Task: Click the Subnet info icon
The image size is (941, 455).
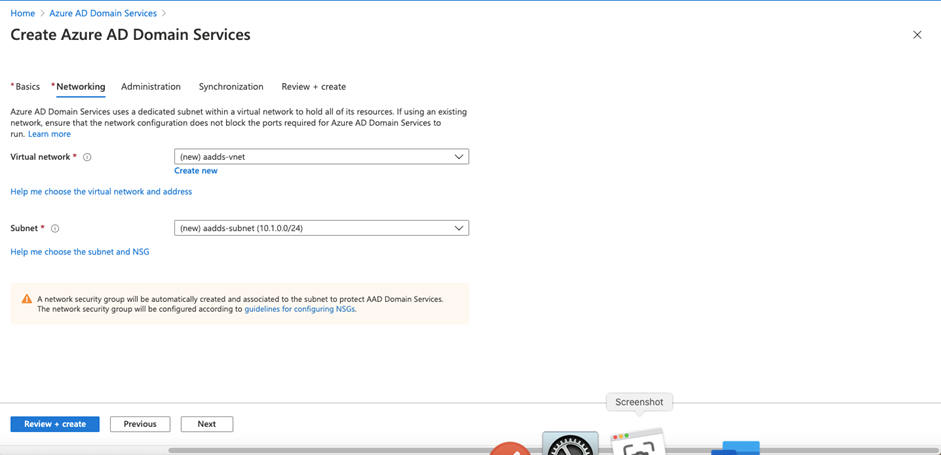Action: (55, 229)
